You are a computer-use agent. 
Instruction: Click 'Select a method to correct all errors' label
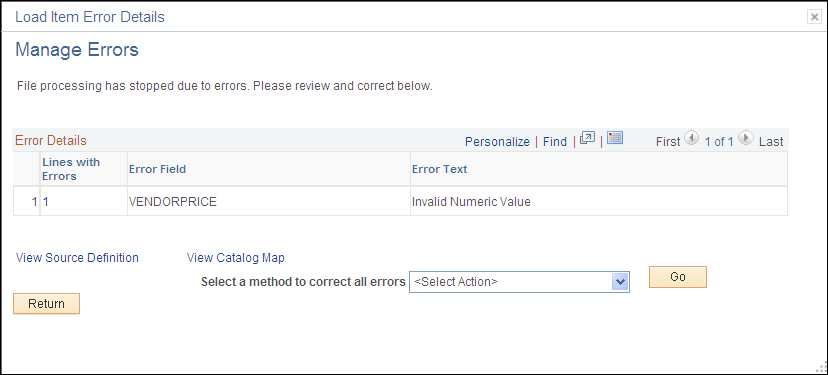click(303, 282)
